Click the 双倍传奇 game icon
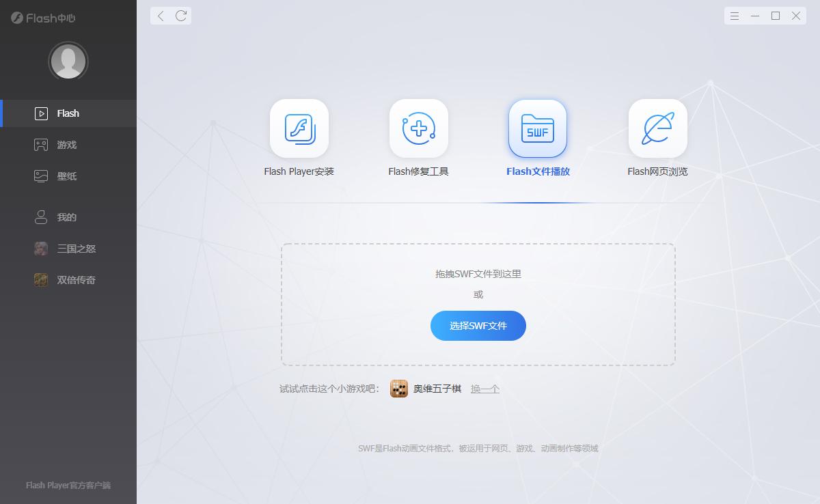 41,280
